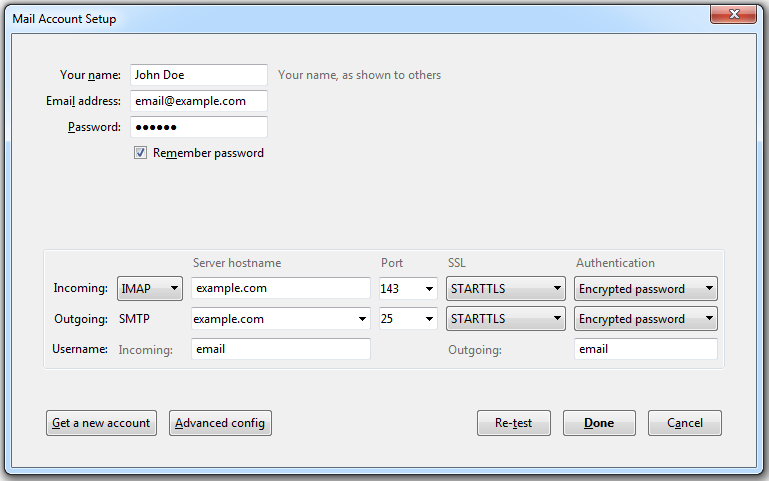Click the outgoing username field
The image size is (769, 481).
coord(645,349)
